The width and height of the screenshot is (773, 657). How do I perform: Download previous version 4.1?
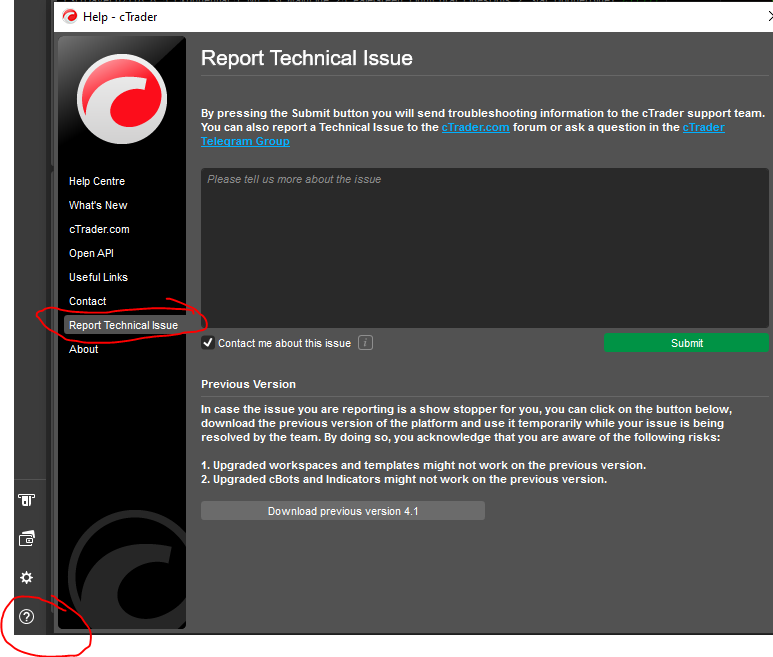[343, 511]
